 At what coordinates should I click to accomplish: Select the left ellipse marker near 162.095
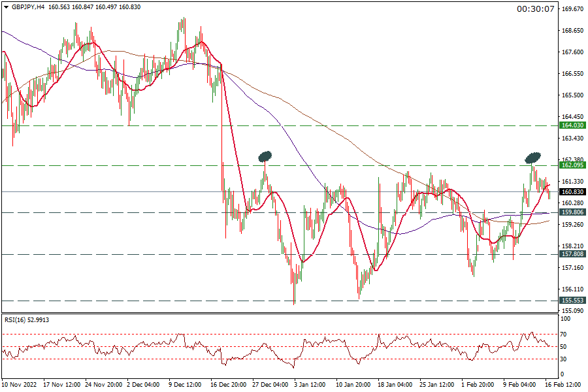coord(265,156)
